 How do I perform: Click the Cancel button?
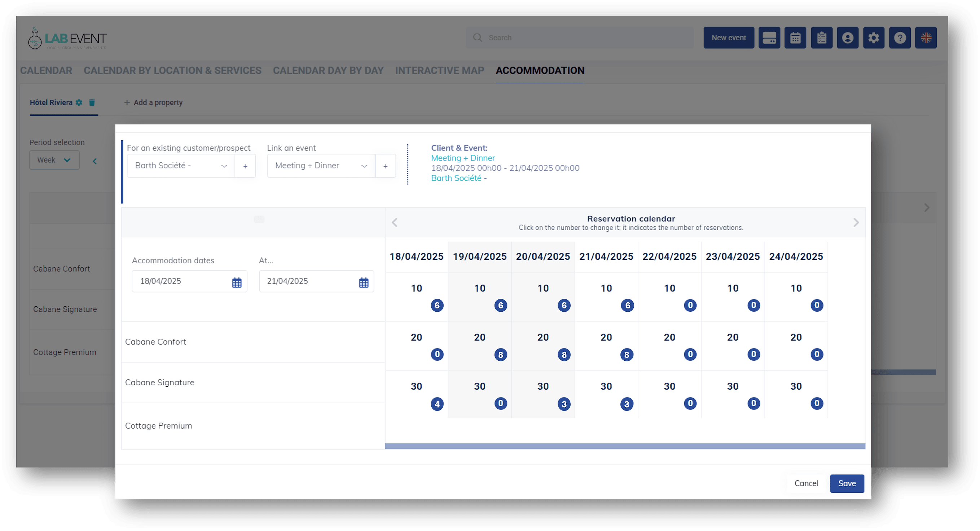[806, 483]
